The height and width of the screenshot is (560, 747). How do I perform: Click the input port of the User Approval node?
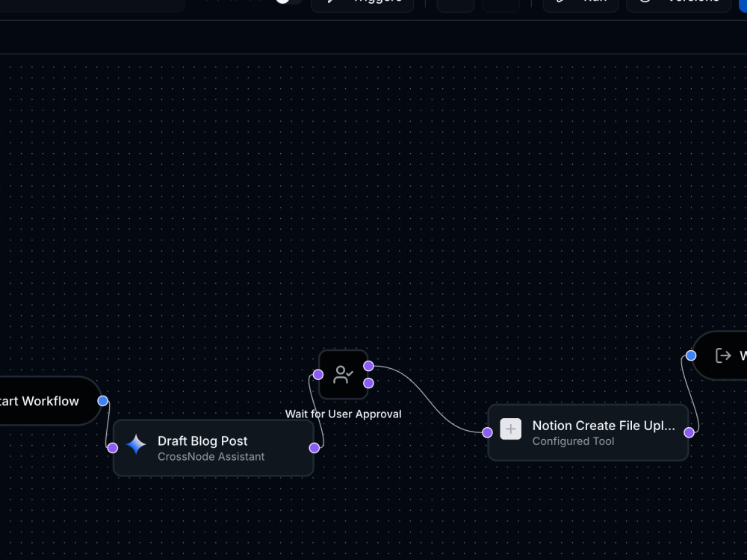click(318, 375)
